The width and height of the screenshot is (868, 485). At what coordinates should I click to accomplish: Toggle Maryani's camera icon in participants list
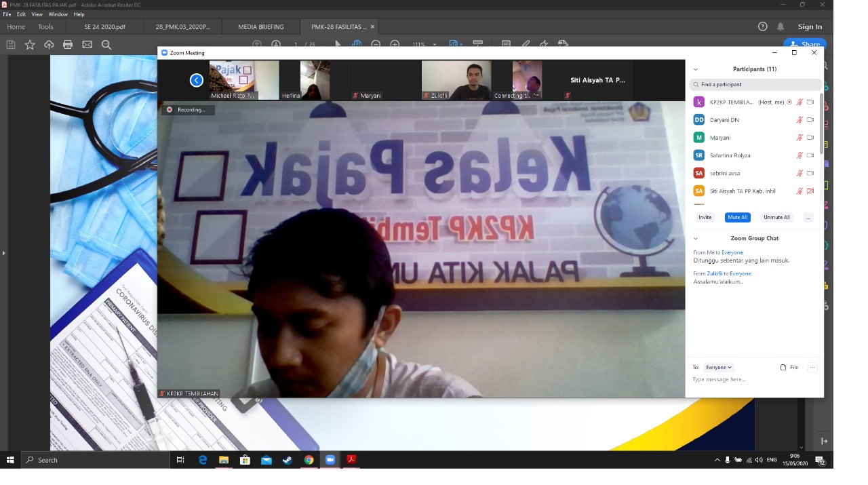point(810,138)
